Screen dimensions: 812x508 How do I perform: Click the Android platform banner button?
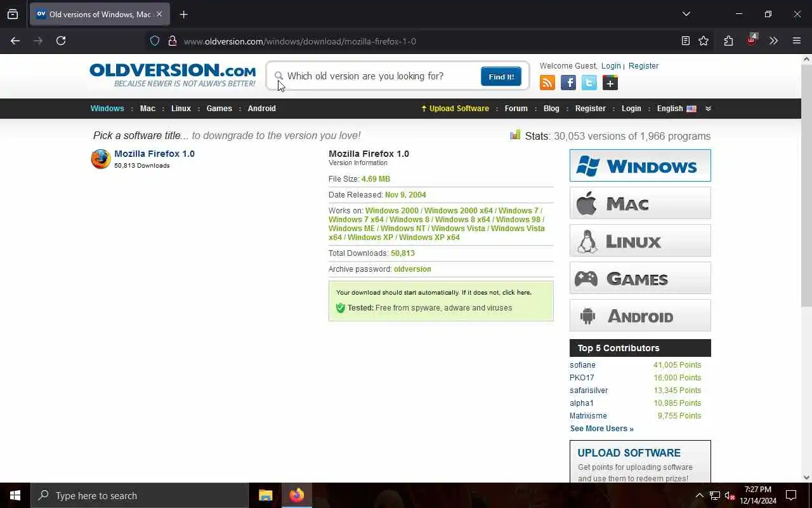click(640, 316)
